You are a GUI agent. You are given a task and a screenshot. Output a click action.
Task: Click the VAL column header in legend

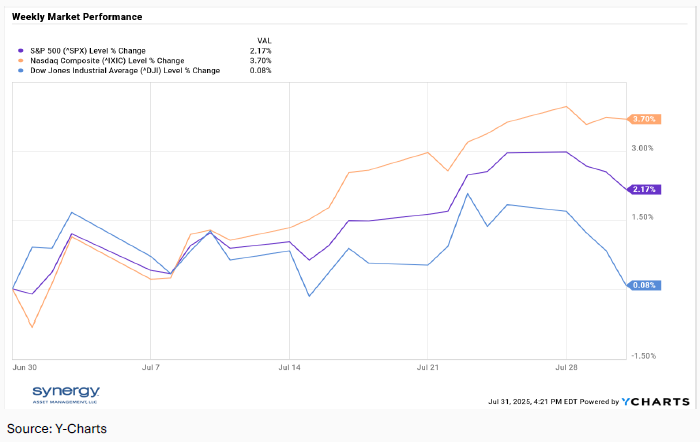tap(264, 40)
